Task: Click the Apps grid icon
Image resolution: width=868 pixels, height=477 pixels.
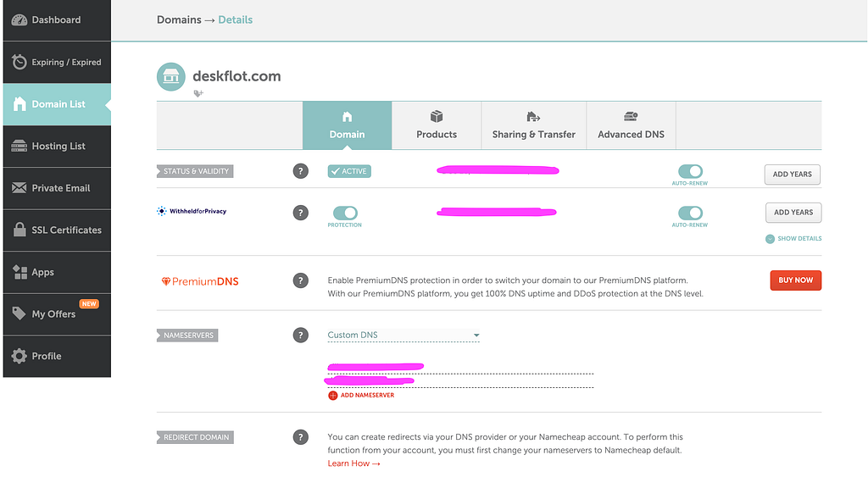Action: click(x=20, y=272)
